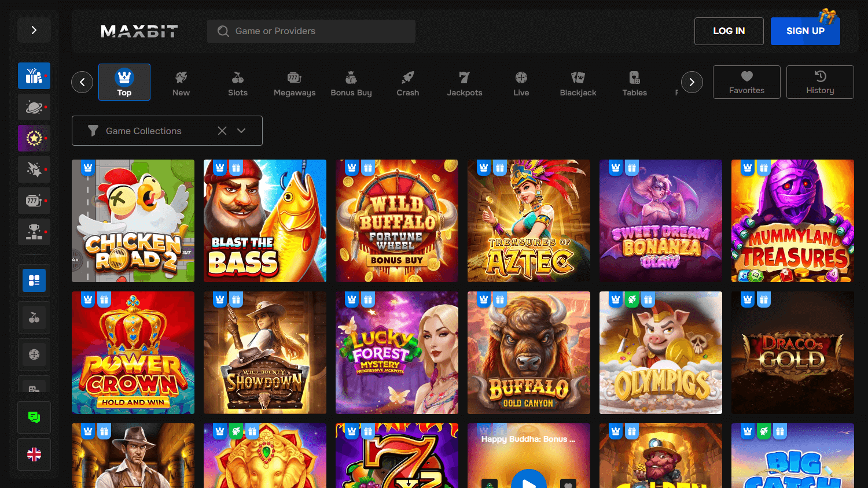Switch to the Megaways category tab

pos(294,82)
